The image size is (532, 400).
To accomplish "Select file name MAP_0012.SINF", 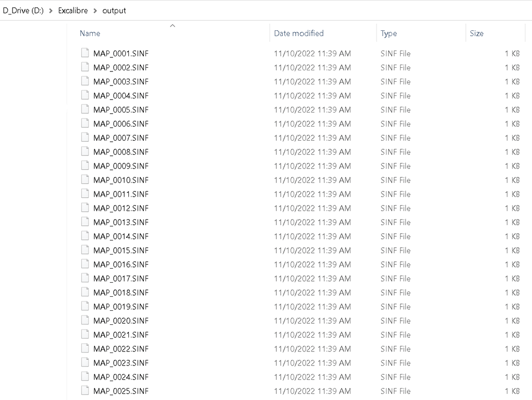I will [121, 208].
